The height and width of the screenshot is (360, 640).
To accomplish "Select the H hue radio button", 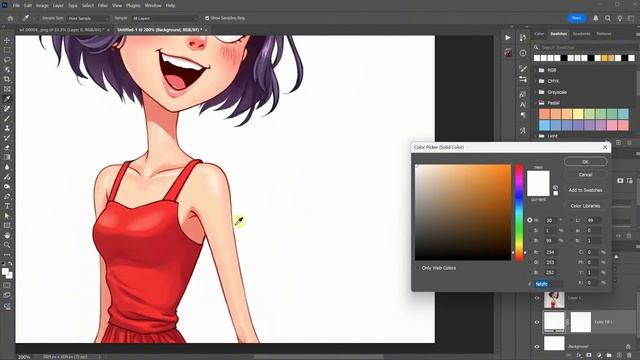I will pos(530,220).
